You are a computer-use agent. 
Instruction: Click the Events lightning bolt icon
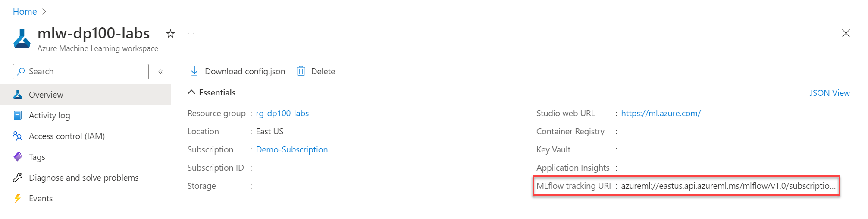pyautogui.click(x=18, y=198)
